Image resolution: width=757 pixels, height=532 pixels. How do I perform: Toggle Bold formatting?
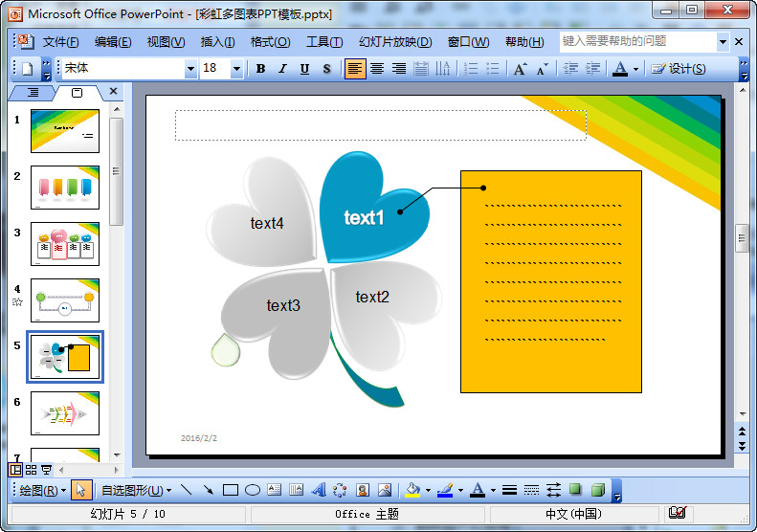pyautogui.click(x=260, y=69)
